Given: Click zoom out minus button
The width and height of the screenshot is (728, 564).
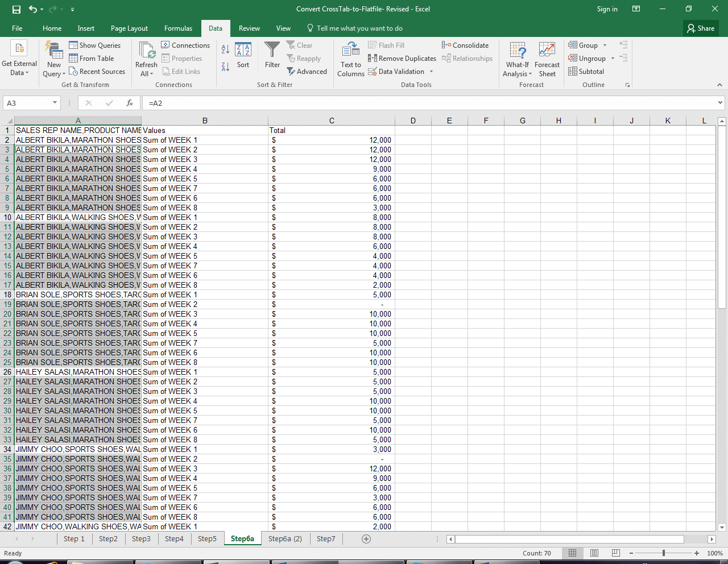Looking at the screenshot, I should click(x=631, y=553).
